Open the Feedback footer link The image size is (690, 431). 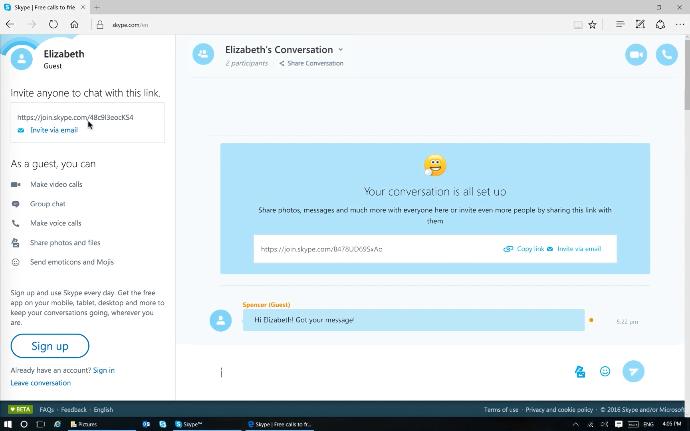74,409
